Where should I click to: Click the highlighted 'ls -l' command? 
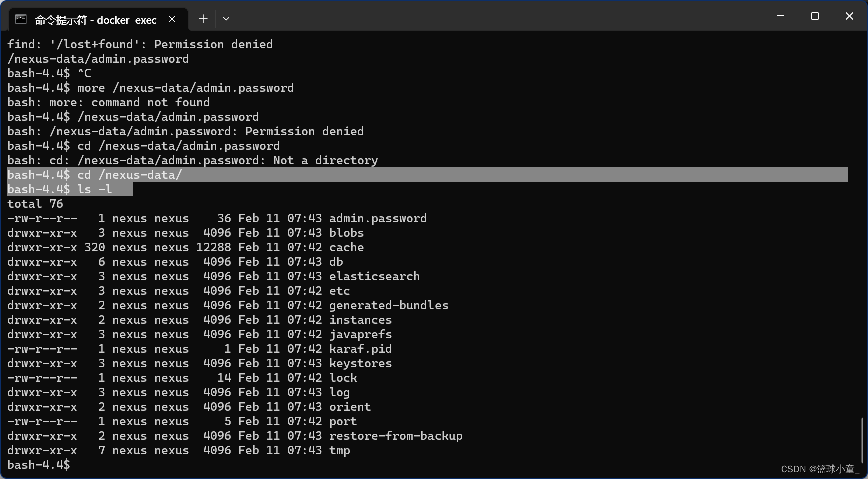click(x=94, y=189)
